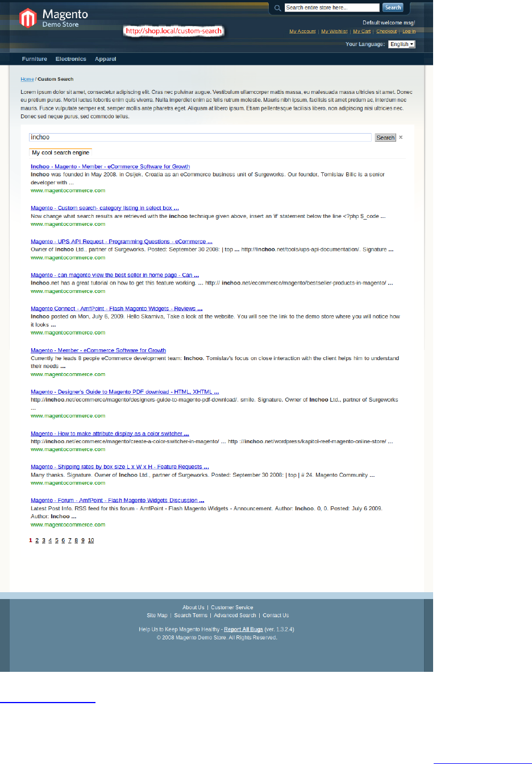The height and width of the screenshot is (764, 532).
Task: Focus the 'Search entire store here' field
Action: tap(332, 7)
